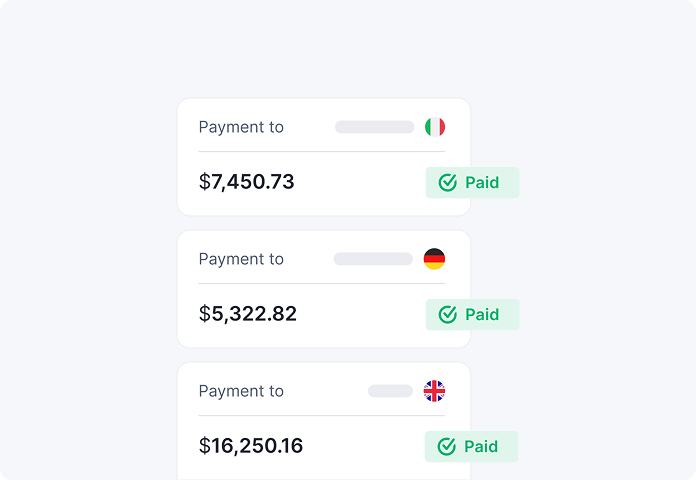Screen dimensions: 696x480
Task: Click recipient name placeholder beside UK flag
Action: [x=390, y=391]
